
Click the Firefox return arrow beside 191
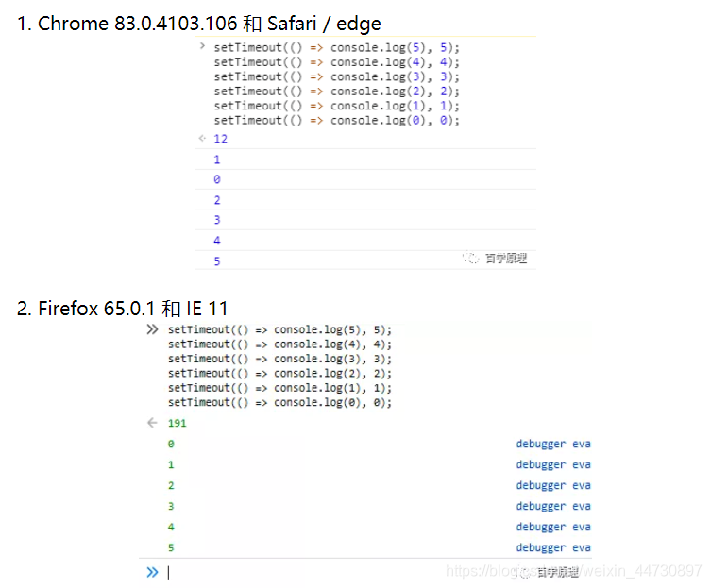[152, 423]
